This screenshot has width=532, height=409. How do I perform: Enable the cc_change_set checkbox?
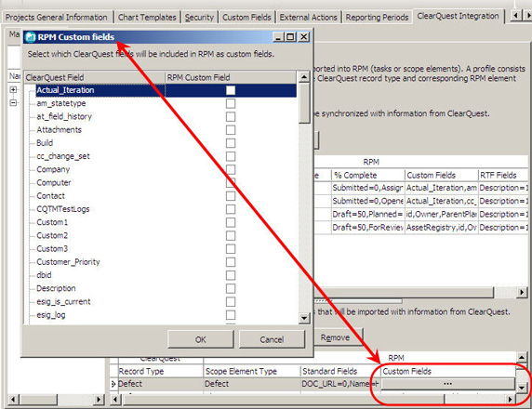[231, 156]
